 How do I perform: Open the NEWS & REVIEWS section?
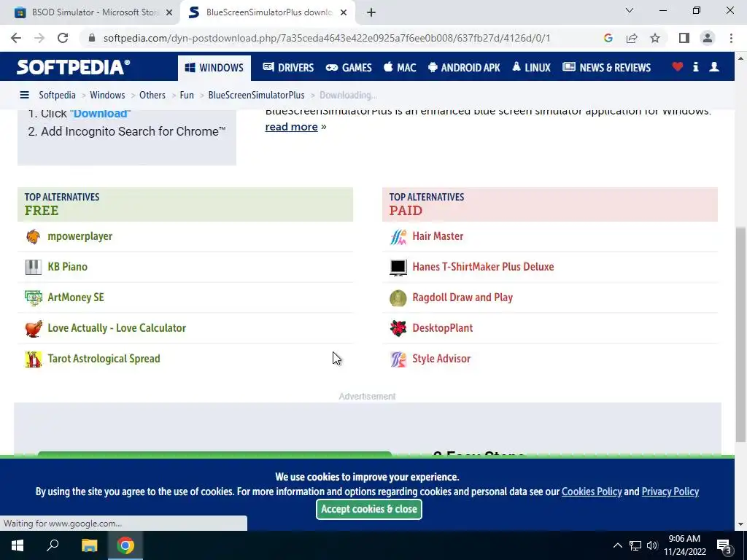[x=606, y=68]
